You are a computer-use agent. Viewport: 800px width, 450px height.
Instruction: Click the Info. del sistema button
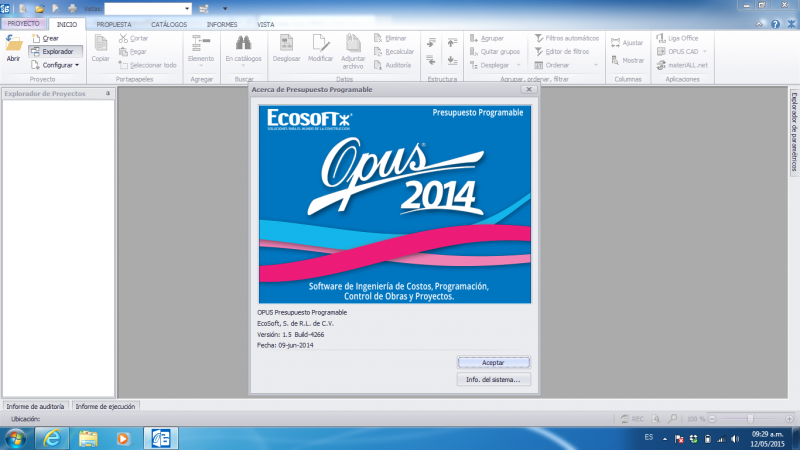pos(493,379)
